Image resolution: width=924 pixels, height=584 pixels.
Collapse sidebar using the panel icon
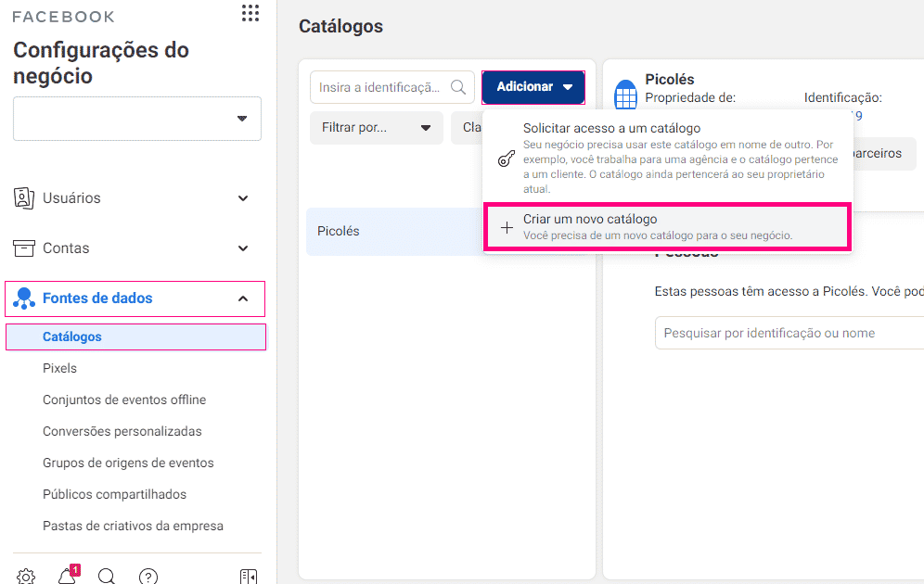248,577
